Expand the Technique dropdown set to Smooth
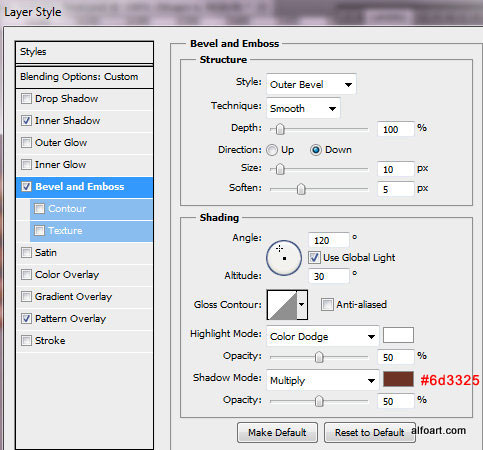The height and width of the screenshot is (450, 483). [303, 108]
